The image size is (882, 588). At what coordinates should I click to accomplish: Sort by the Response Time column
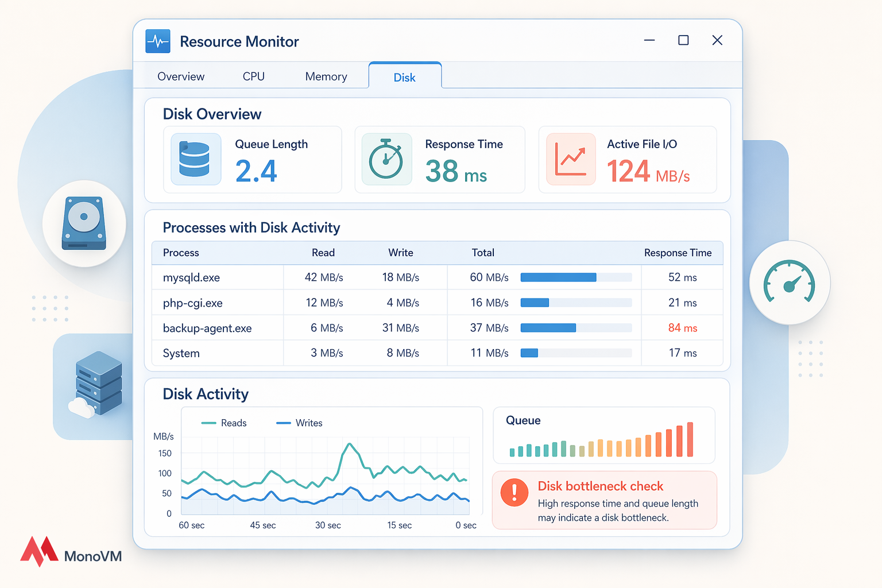(678, 253)
